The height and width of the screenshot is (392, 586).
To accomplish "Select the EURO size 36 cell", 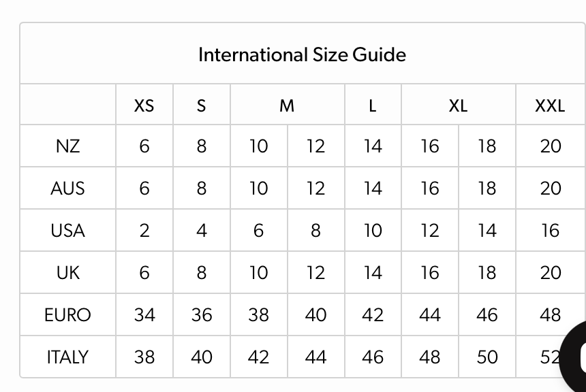I will [201, 315].
